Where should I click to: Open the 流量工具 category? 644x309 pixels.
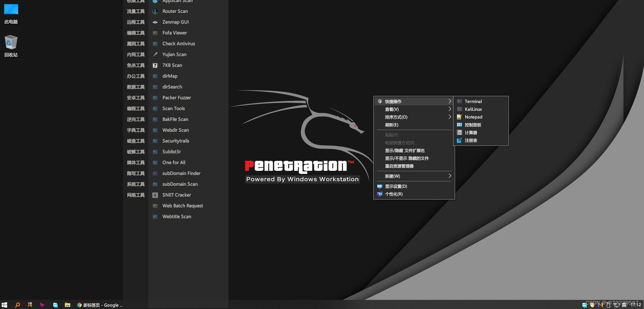[136, 11]
